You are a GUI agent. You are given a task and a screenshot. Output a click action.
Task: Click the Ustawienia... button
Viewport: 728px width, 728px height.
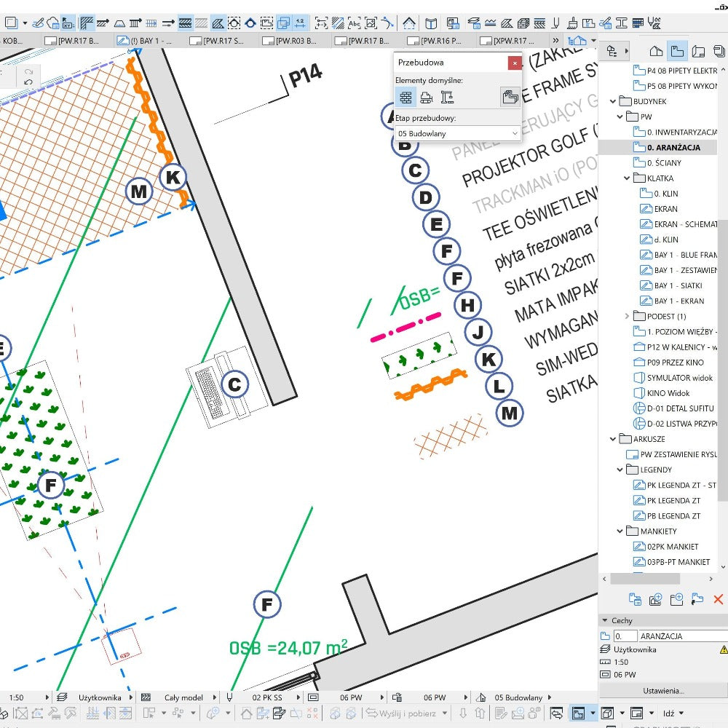662,690
